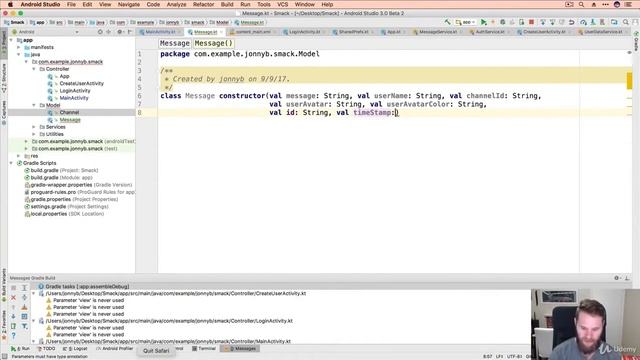Open settings.gradle file
This screenshot has width=640, height=360.
coord(67,207)
